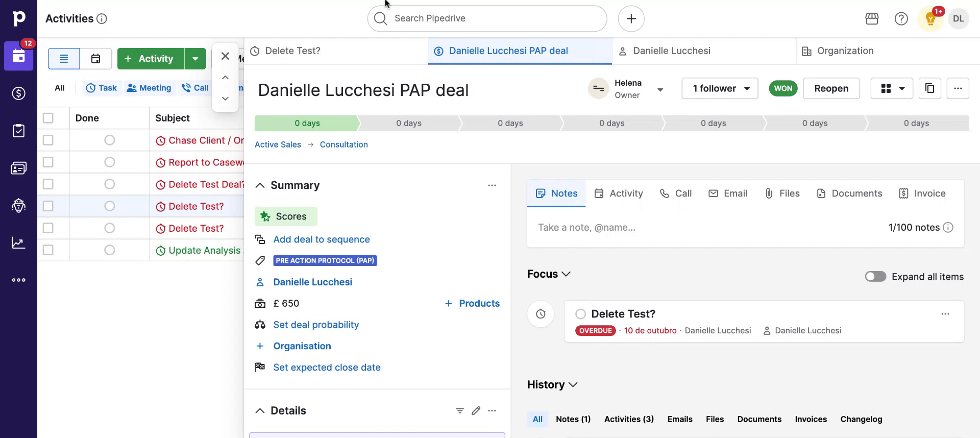
Task: Open DL account avatar menu
Action: click(959, 19)
